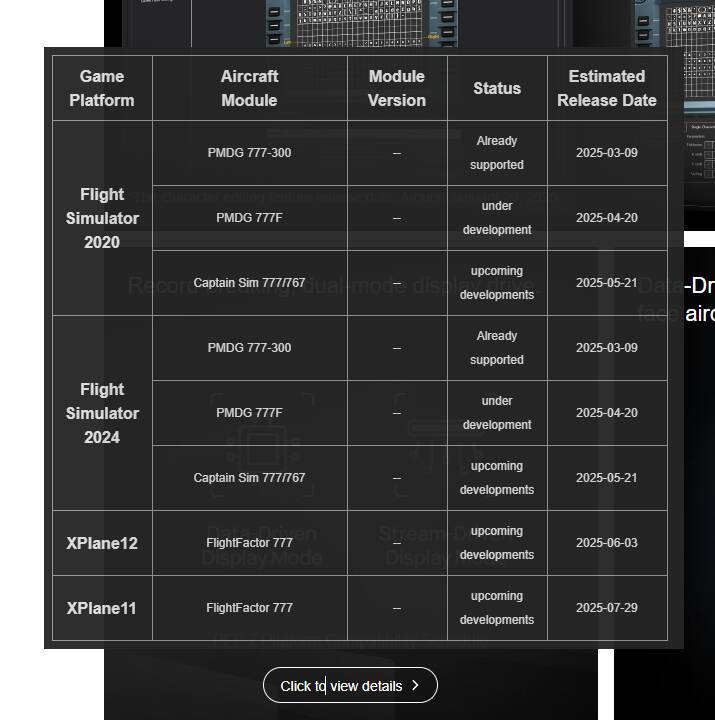Select the 'Game Platform' column header
This screenshot has height=720, width=715.
[x=102, y=88]
